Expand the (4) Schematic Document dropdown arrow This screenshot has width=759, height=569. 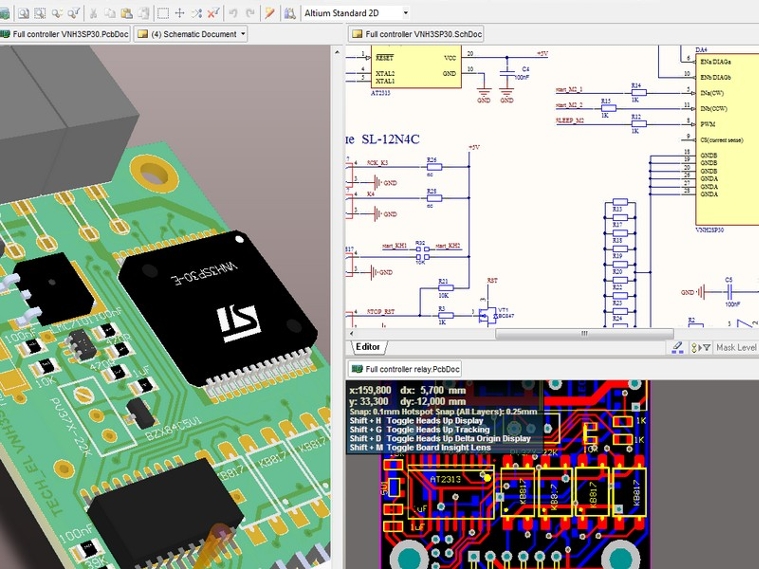(243, 34)
